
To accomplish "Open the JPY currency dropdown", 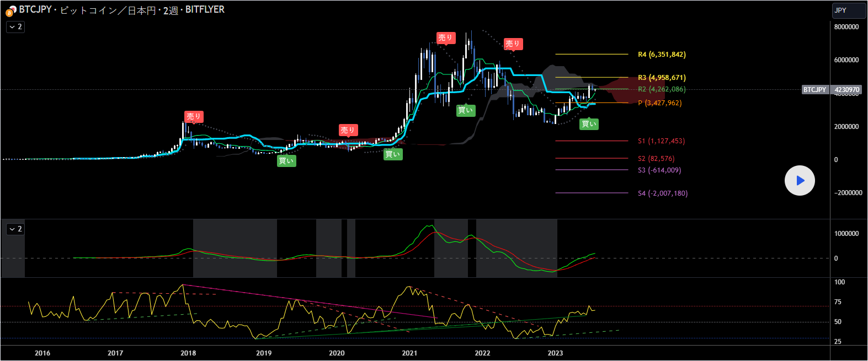I will 848,10.
